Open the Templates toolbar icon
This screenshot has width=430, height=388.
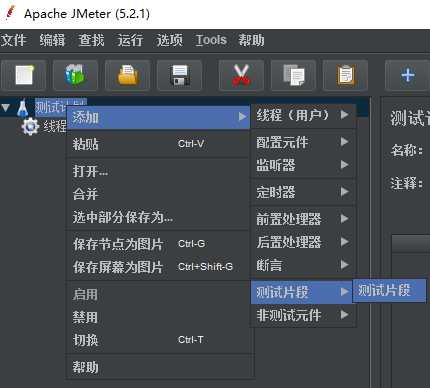pos(75,75)
